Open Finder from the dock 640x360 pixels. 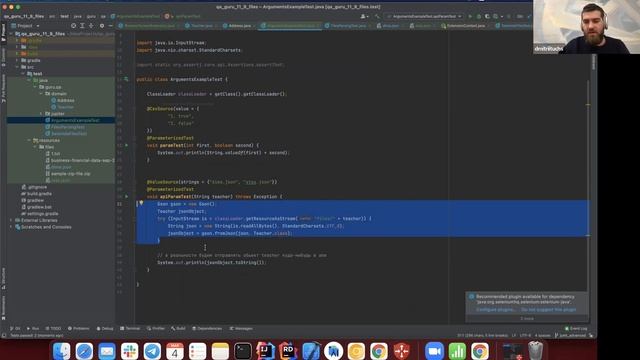[x=62, y=351]
